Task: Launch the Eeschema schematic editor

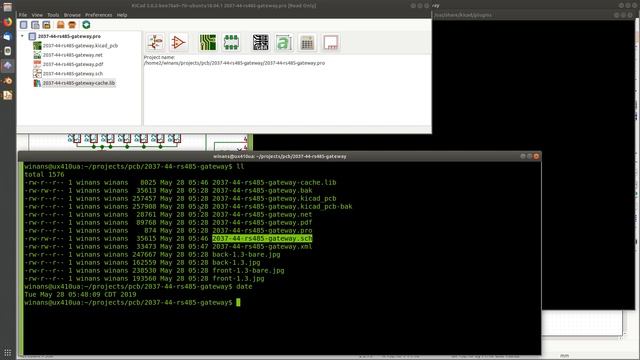Action: click(155, 42)
